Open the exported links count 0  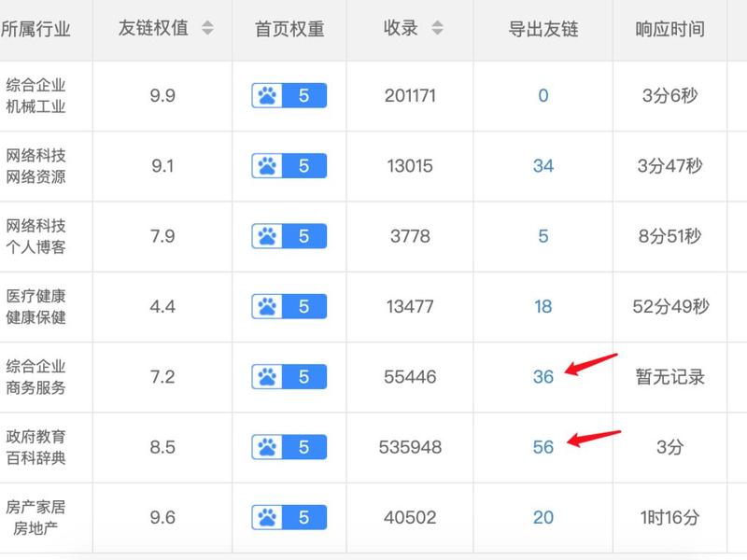click(x=543, y=96)
